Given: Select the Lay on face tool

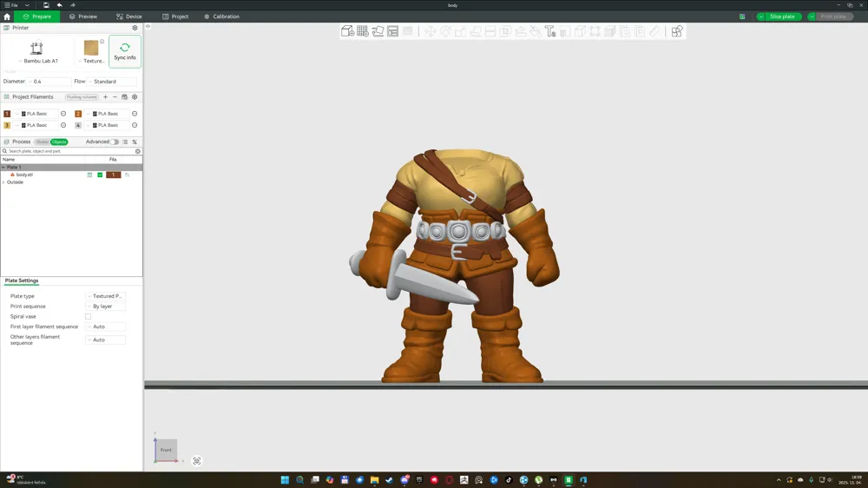Looking at the screenshot, I should (475, 31).
